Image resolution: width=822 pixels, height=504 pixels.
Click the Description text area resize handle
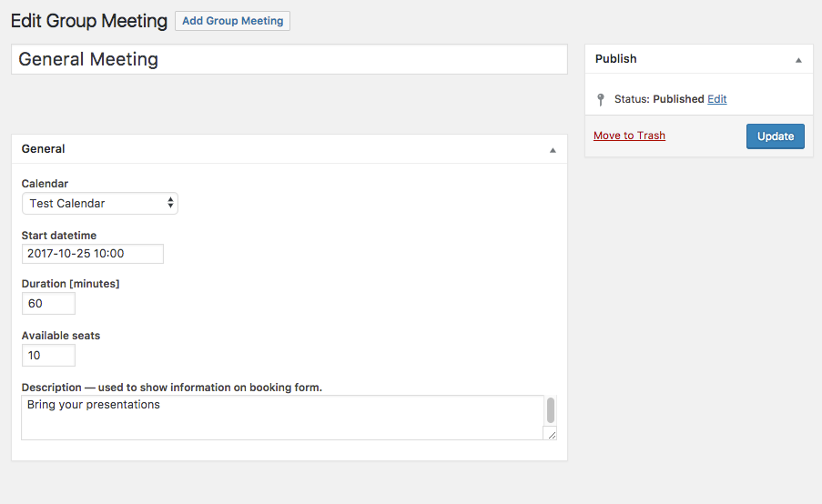(551, 435)
